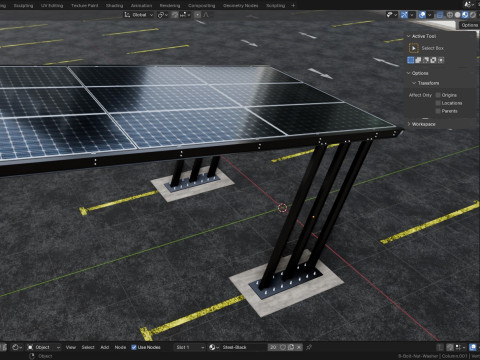Enable Affect Only Locations checkbox

[x=438, y=103]
